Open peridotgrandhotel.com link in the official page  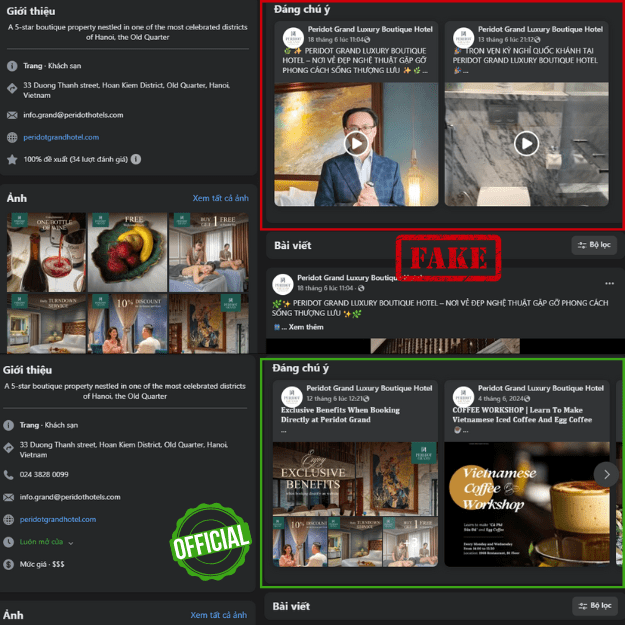point(58,519)
